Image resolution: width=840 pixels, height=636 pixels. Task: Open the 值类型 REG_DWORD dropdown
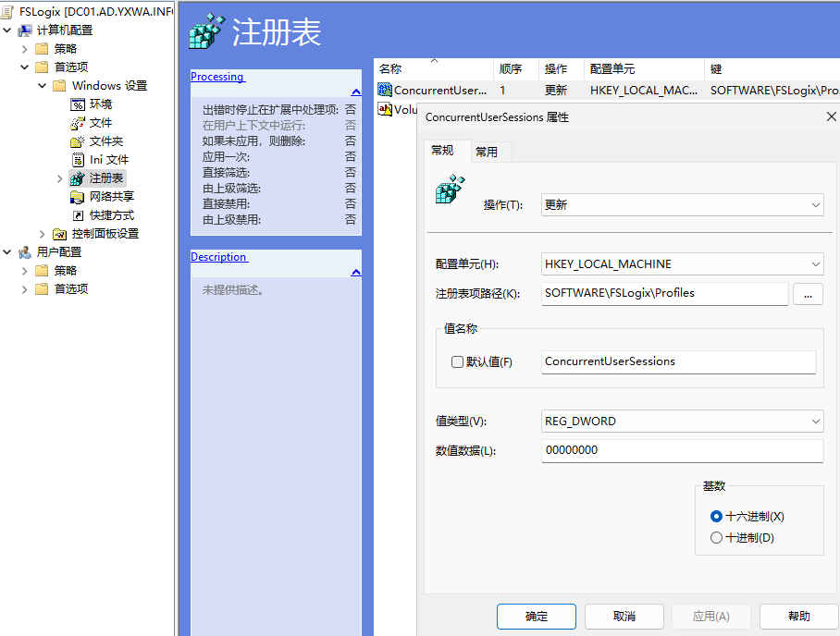point(682,422)
